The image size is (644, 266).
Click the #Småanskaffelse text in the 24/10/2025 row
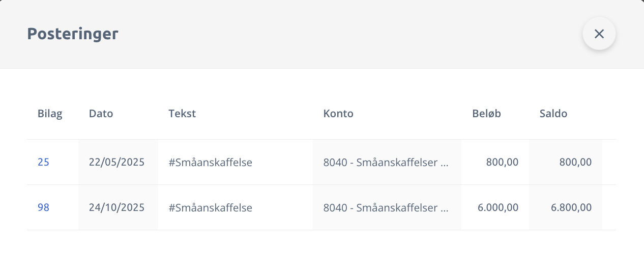[x=211, y=208]
